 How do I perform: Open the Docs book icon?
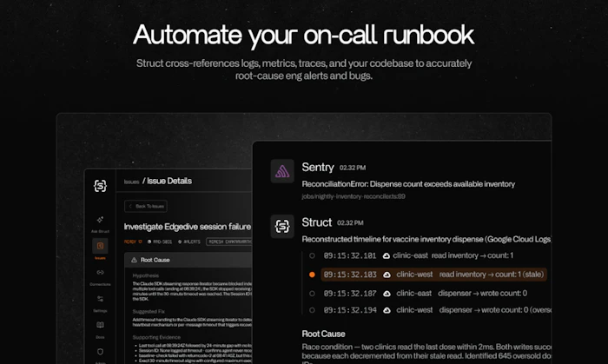(x=100, y=325)
